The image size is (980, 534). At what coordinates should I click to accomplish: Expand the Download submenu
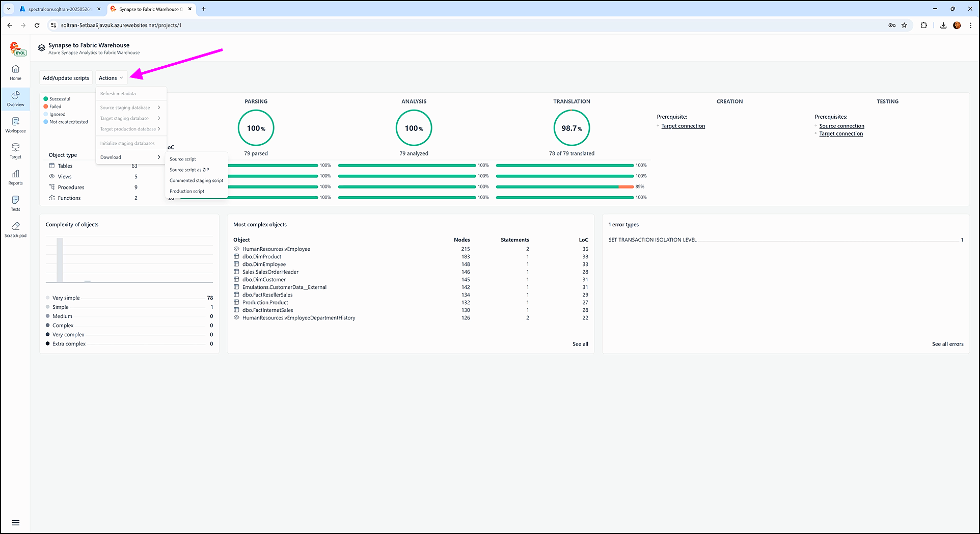130,157
